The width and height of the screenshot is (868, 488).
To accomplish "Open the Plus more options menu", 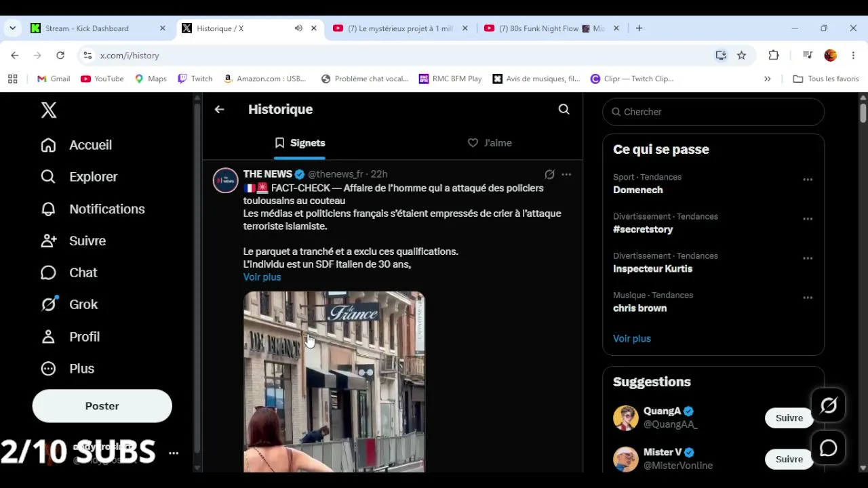I will (67, 369).
